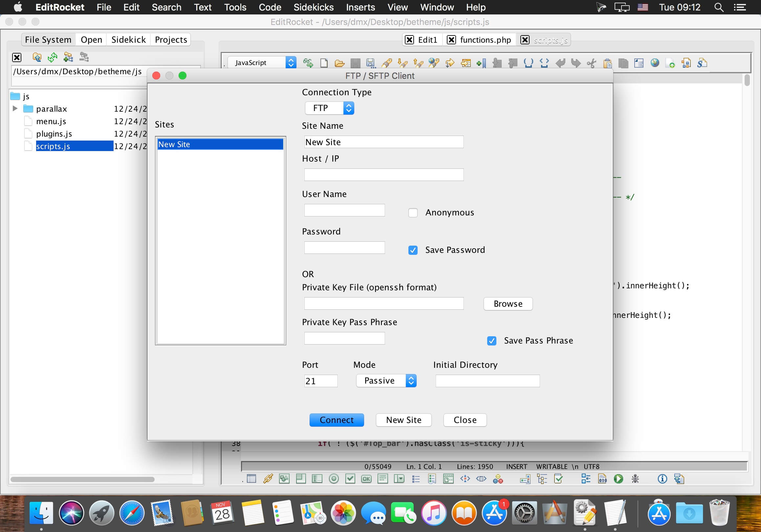Open Safari from the Dock
Image resolution: width=761 pixels, height=532 pixels.
click(x=132, y=513)
